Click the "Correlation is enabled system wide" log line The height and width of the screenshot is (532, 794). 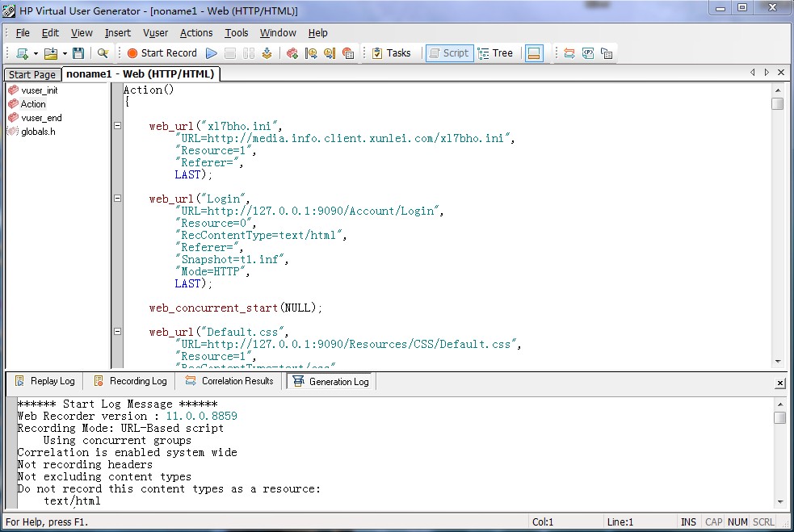pyautogui.click(x=127, y=453)
